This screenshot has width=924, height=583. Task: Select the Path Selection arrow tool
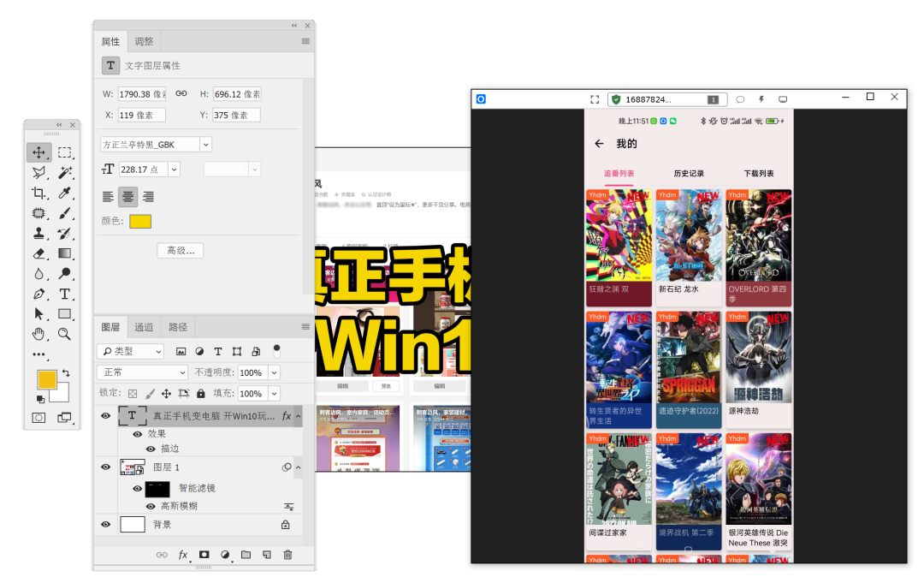coord(38,313)
